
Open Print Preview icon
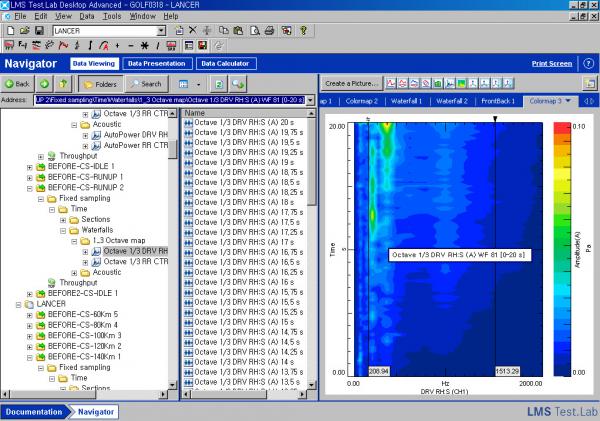tap(255, 31)
